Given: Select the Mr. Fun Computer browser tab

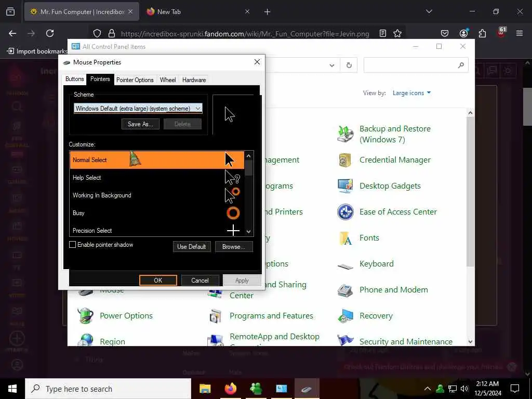Looking at the screenshot, I should [82, 11].
